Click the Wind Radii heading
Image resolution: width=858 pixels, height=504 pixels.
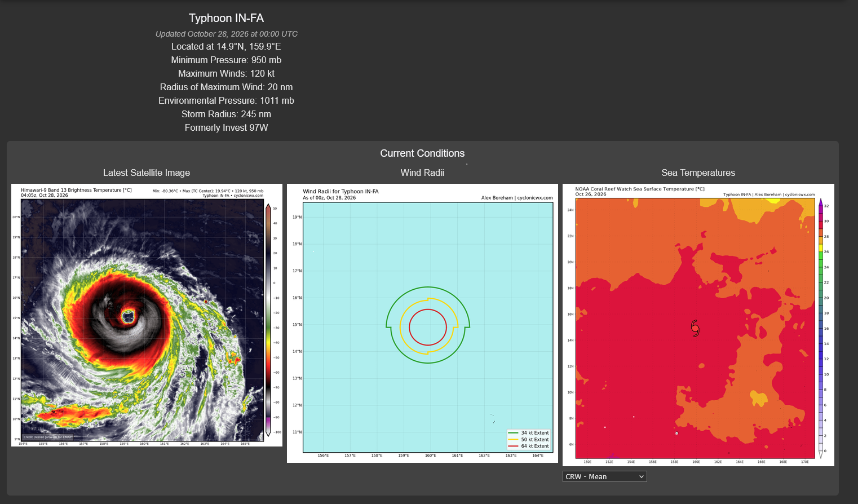422,173
